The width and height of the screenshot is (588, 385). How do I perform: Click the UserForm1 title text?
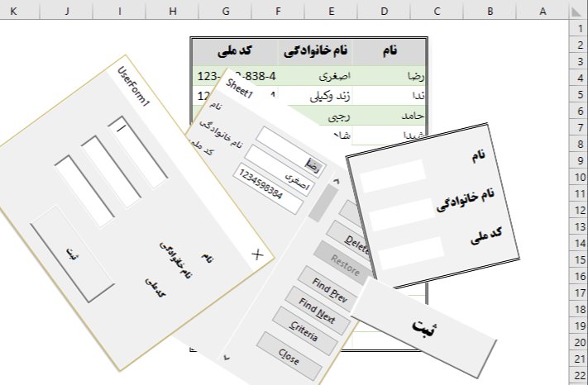click(133, 87)
